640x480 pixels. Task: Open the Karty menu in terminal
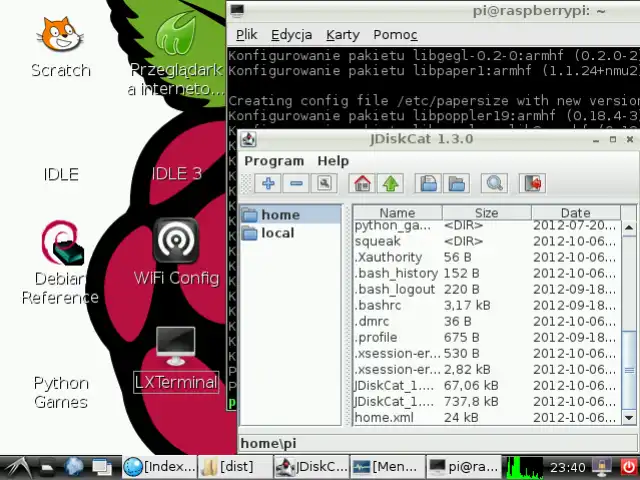(343, 35)
